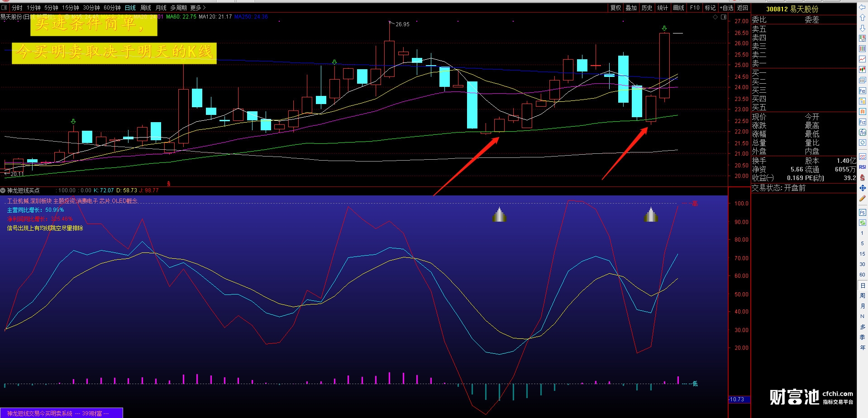Select the 60分钟 period tab
The image size is (868, 418).
(x=112, y=8)
